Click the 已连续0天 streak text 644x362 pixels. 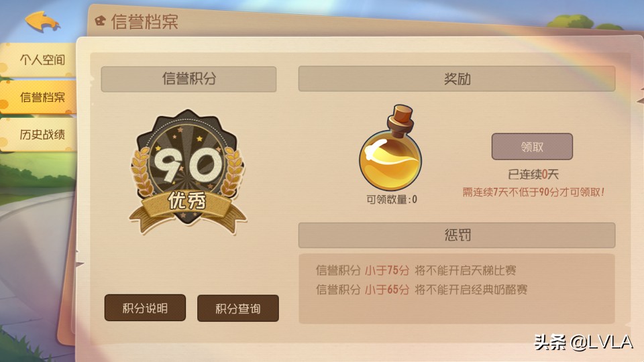(533, 175)
